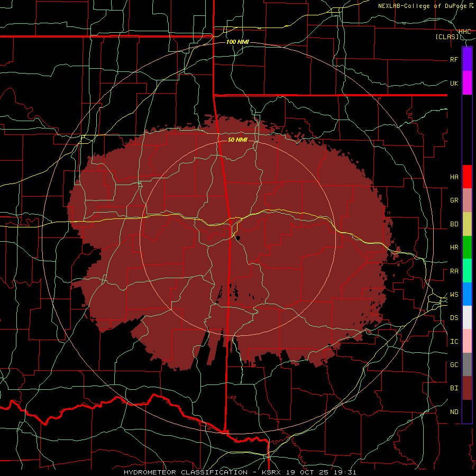476x476 pixels.
Task: Click the HHC product code label
Action: click(x=464, y=31)
